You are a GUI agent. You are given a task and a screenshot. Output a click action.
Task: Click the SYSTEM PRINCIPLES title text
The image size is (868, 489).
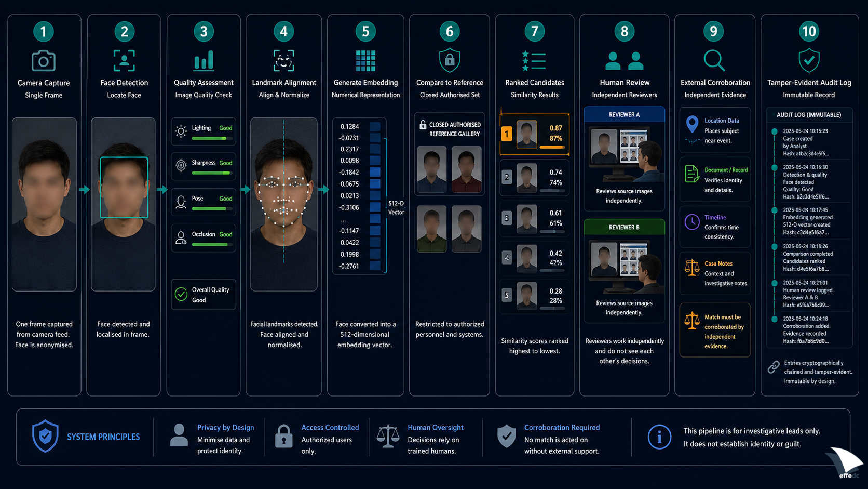[x=103, y=437]
